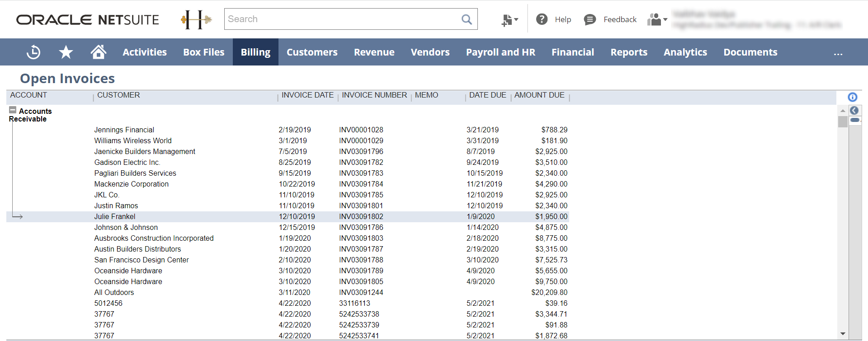Open the Create New dropdown menu

click(509, 20)
